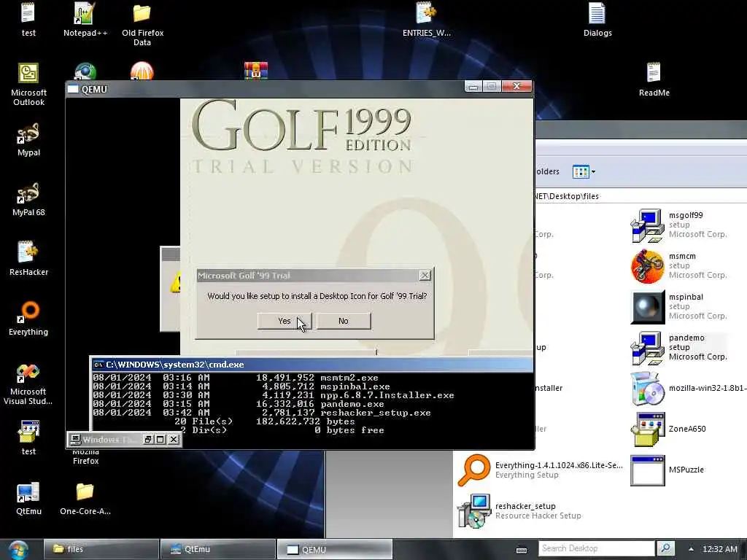Open the ENTRIES_W... desktop file

click(426, 20)
